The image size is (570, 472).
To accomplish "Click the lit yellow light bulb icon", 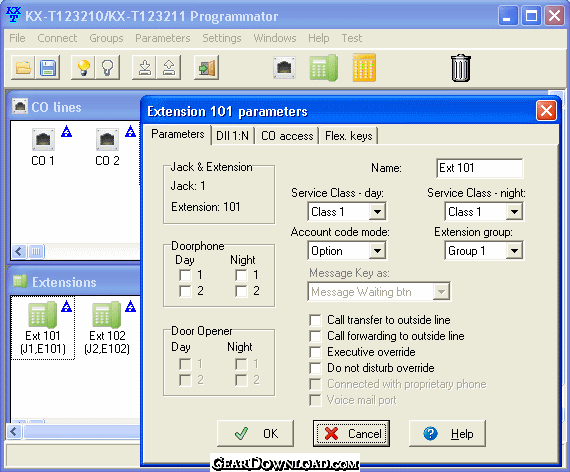I will [x=83, y=68].
